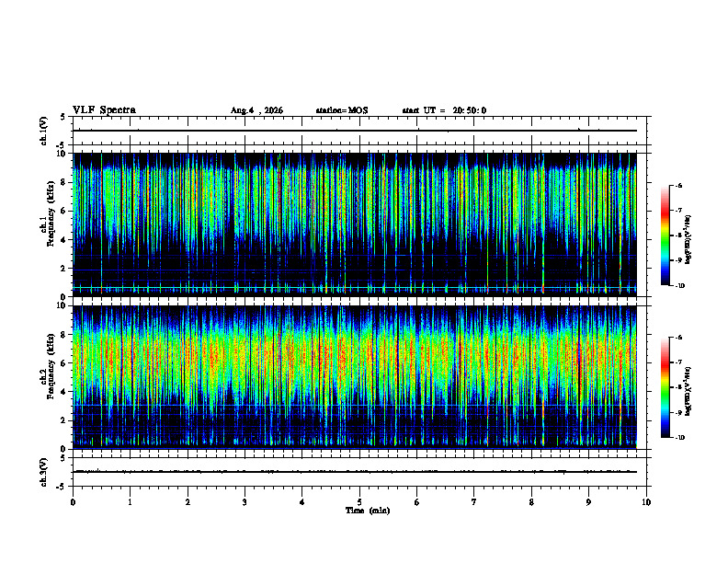Select the ch.2 "Frequency (kHz)" axis label
Screen dimensions: 728x563
pyautogui.click(x=51, y=366)
